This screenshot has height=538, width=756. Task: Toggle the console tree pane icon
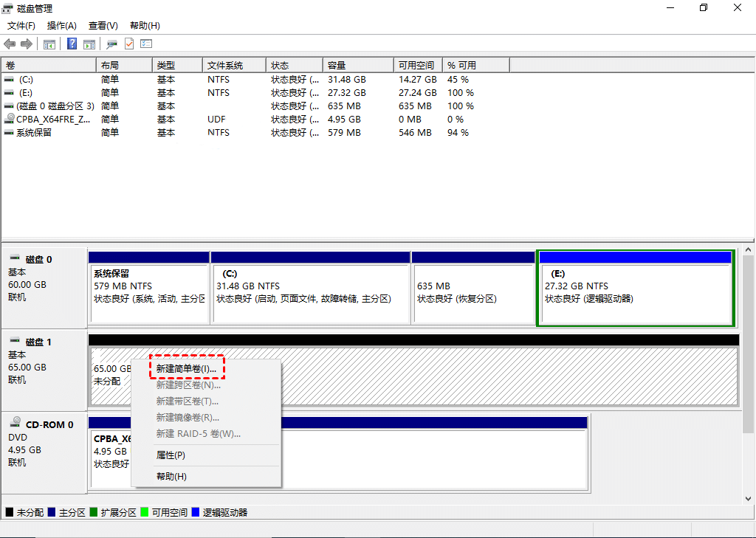pos(49,44)
